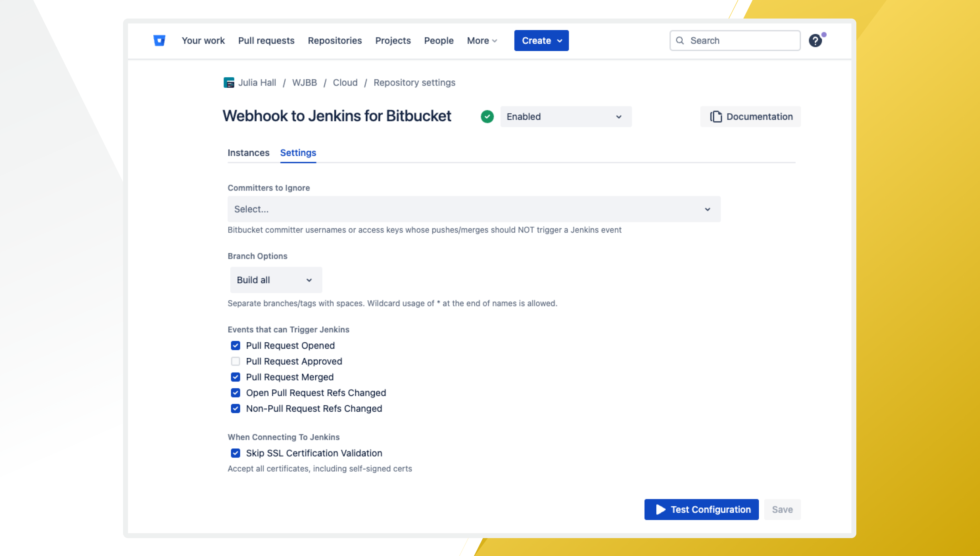Click the Test Configuration button
The width and height of the screenshot is (980, 556).
pos(701,509)
